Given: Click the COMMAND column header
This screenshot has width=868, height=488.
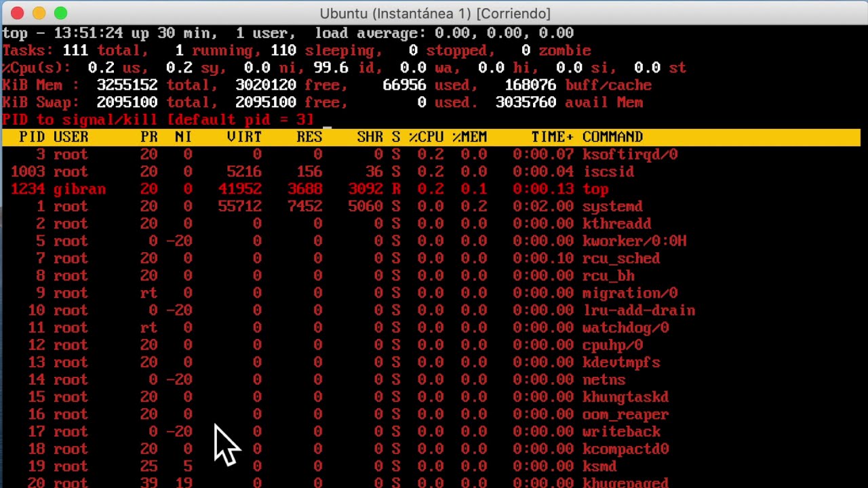Looking at the screenshot, I should 612,137.
